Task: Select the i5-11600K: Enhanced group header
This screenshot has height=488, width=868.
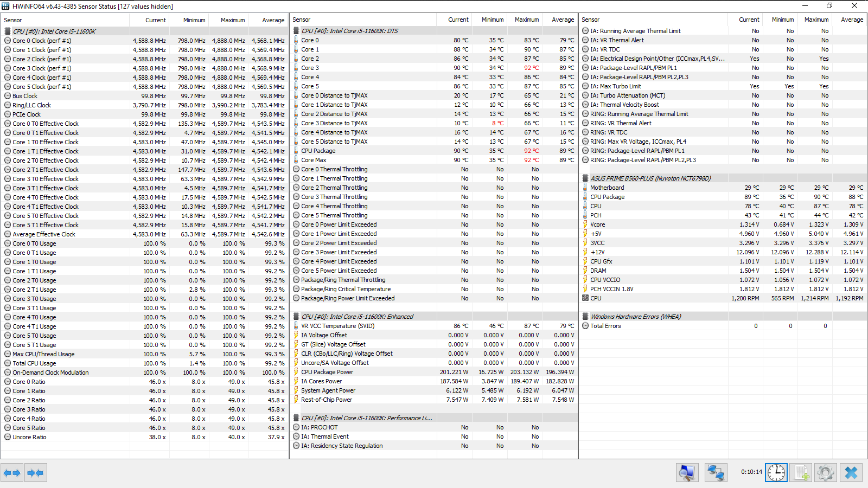Action: (x=433, y=317)
